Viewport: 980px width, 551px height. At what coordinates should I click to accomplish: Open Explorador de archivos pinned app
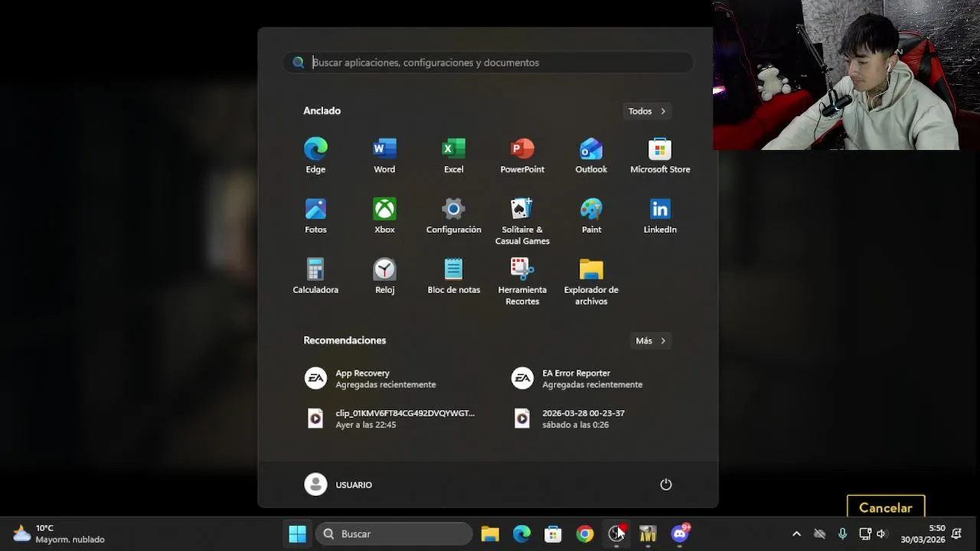tap(591, 282)
